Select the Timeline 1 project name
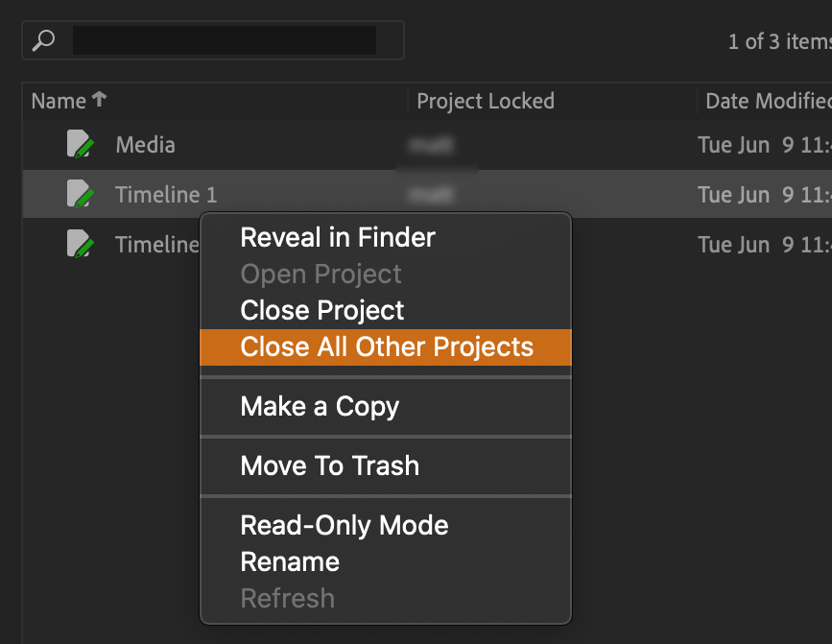This screenshot has width=832, height=644. pos(166,195)
